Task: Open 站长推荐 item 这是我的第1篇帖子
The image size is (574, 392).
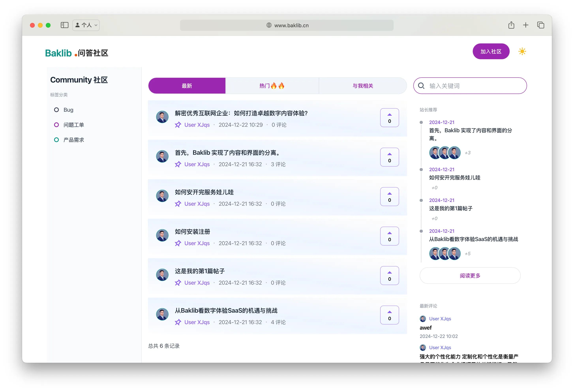Action: point(451,208)
